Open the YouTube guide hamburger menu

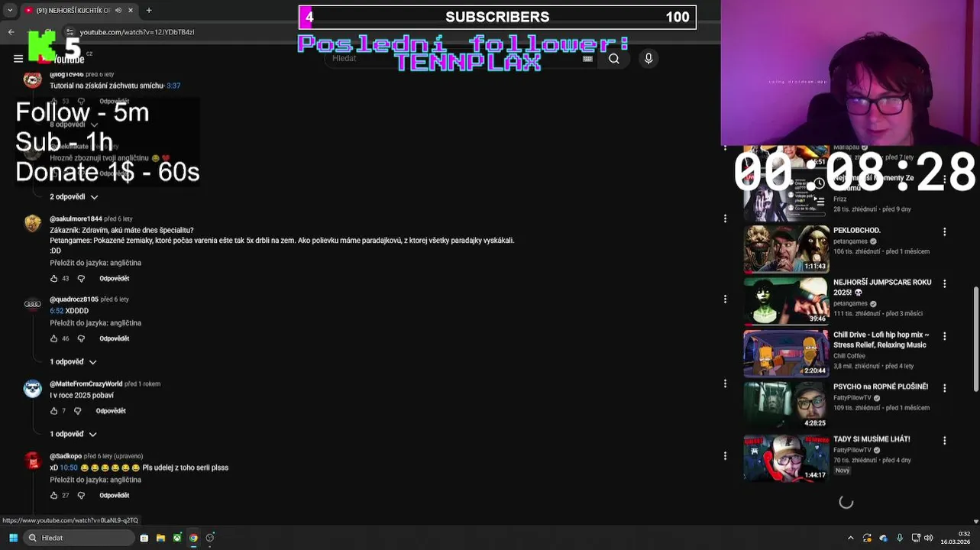[x=18, y=58]
